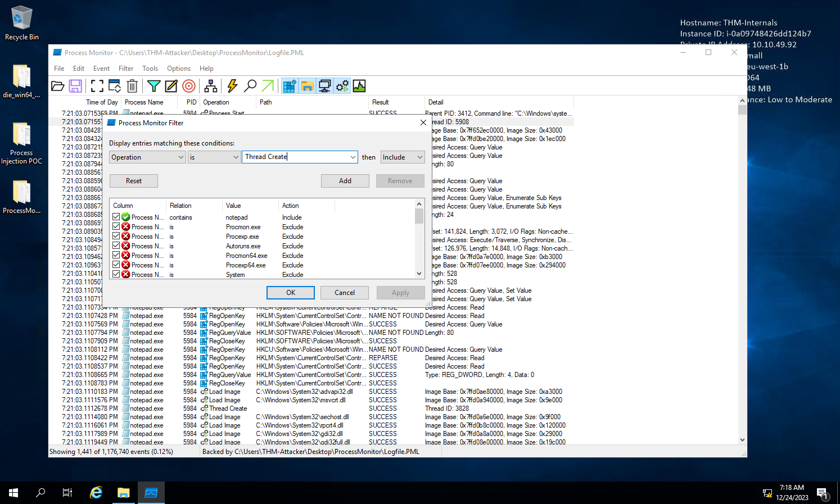
Task: Toggle Show File System Activity folder icon
Action: [307, 86]
